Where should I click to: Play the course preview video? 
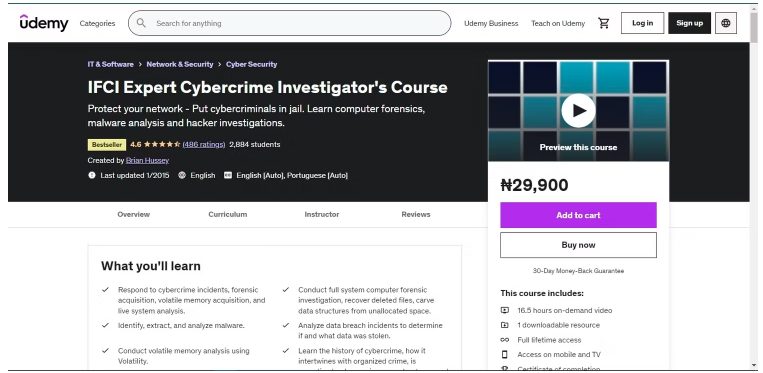tap(578, 110)
